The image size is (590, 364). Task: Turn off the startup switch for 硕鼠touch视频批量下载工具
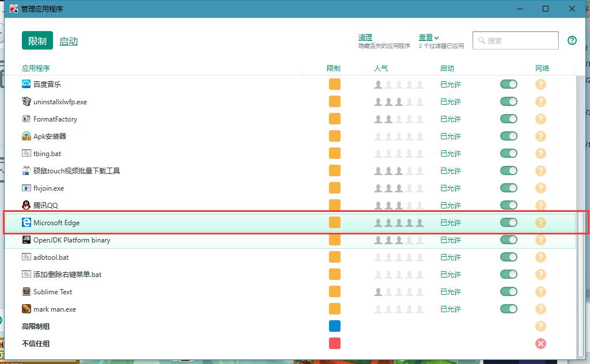tap(509, 170)
